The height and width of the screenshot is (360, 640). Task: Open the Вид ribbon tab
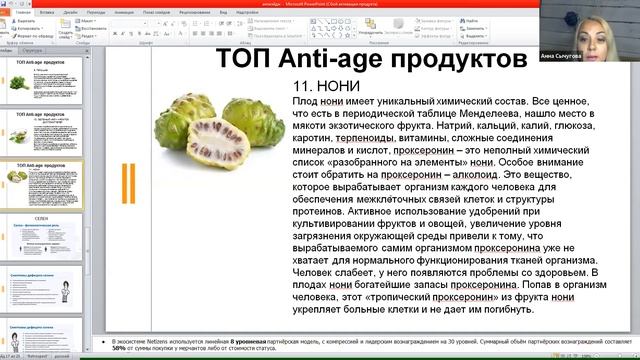pos(223,13)
